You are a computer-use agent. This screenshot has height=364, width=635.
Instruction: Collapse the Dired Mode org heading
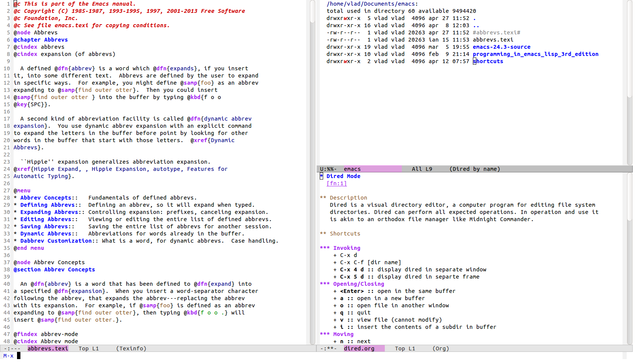340,176
